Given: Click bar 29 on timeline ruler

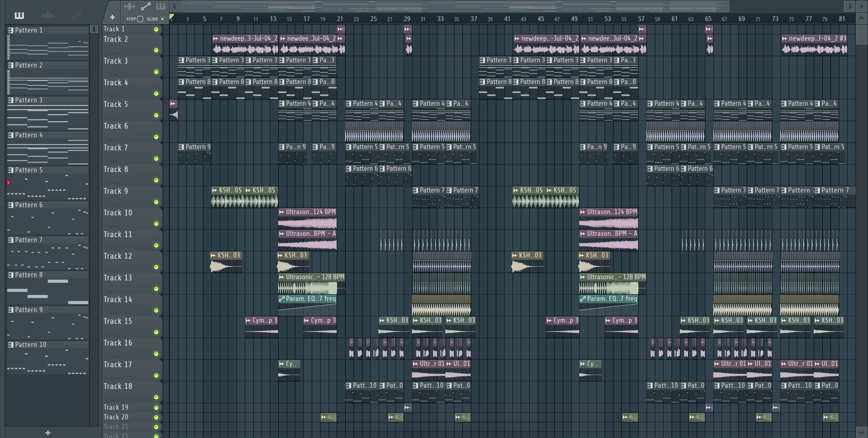Looking at the screenshot, I should (x=407, y=19).
